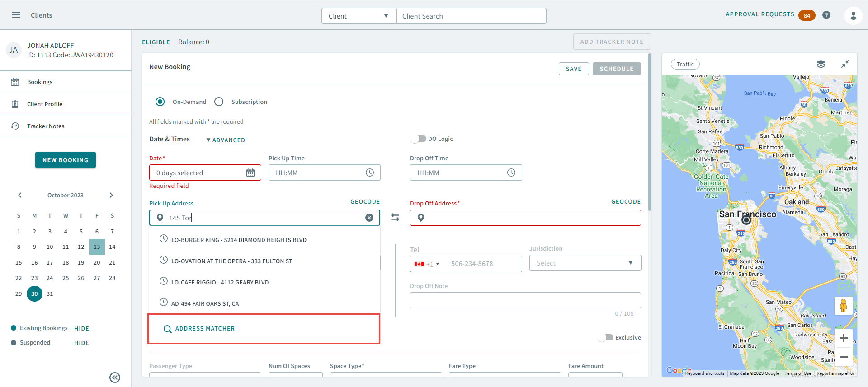Open the hamburger navigation menu
Image resolution: width=868 pixels, height=387 pixels.
coord(16,15)
